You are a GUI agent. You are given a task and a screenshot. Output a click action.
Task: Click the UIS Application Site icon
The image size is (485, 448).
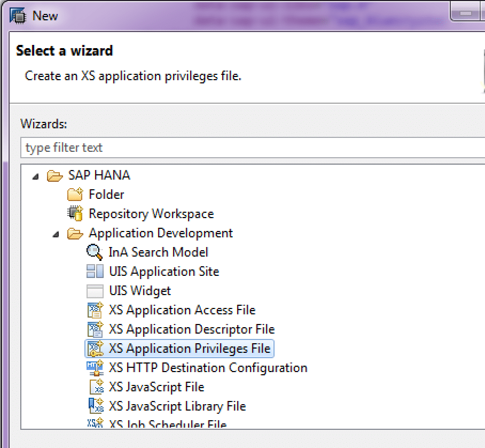tap(95, 271)
